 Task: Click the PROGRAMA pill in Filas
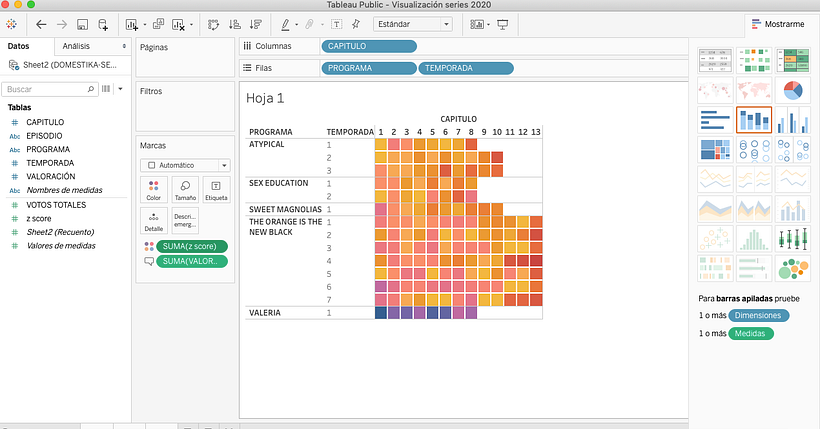pyautogui.click(x=369, y=68)
